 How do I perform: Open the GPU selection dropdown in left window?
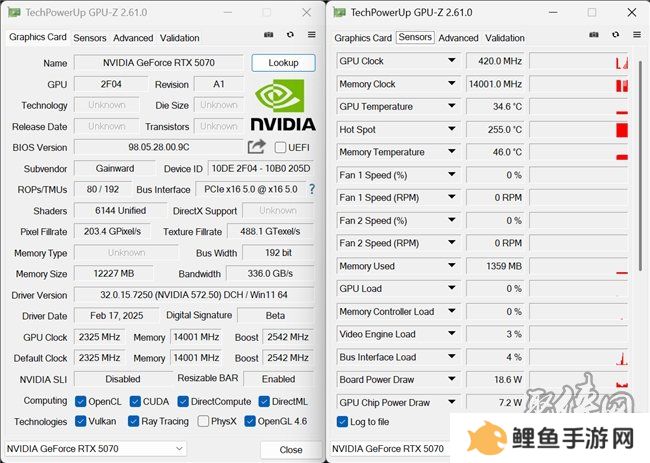point(95,448)
